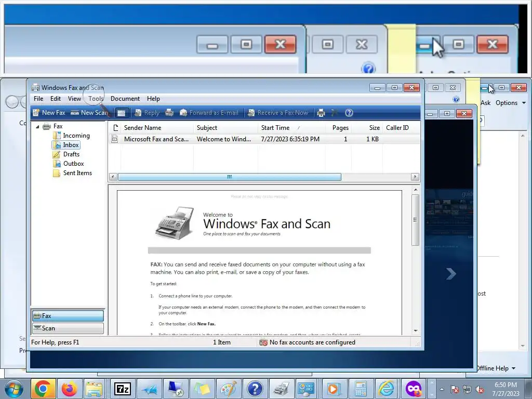
Task: Collapse the Fax tree node
Action: (37, 127)
